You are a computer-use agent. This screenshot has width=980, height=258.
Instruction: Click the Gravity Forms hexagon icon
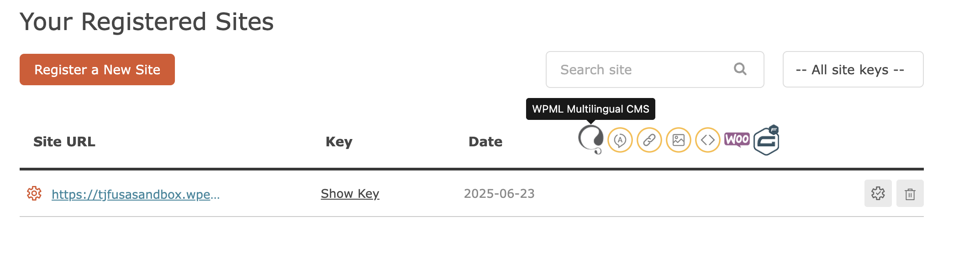766,140
